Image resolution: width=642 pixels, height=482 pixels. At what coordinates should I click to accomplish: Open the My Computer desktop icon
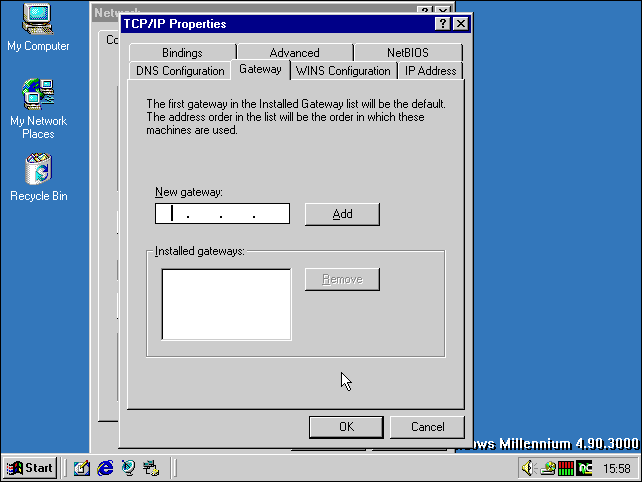[38, 28]
